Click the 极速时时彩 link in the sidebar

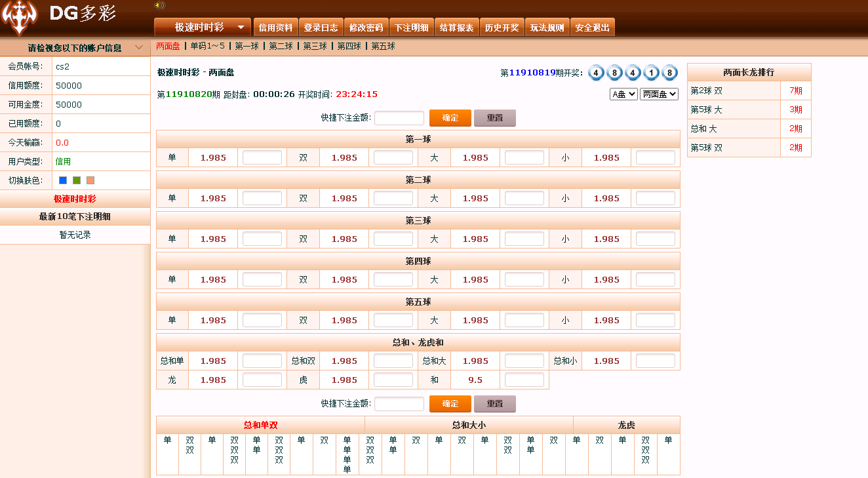(x=75, y=199)
